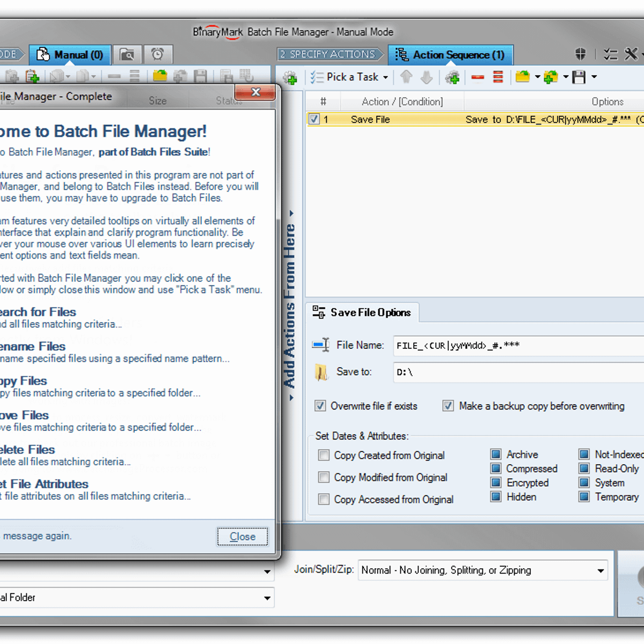Enable Copy Modified from Original
The width and height of the screenshot is (644, 644).
324,477
